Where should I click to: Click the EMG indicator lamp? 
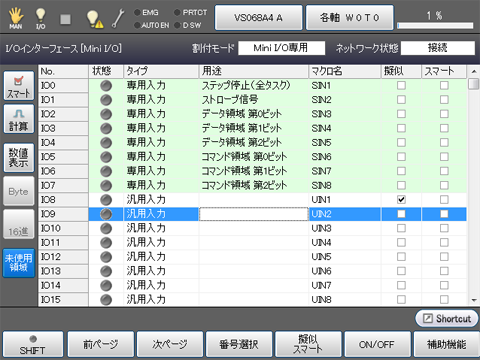point(137,13)
